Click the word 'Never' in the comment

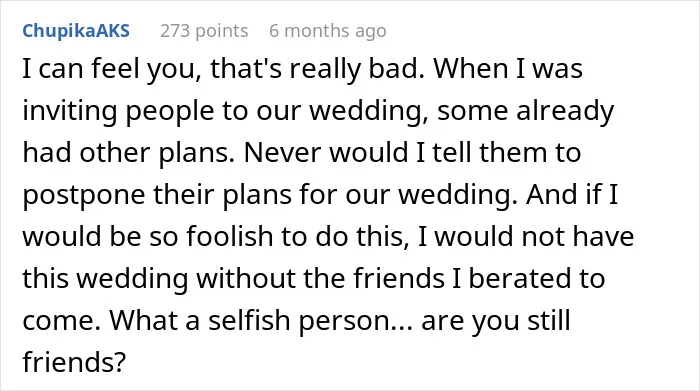click(283, 153)
